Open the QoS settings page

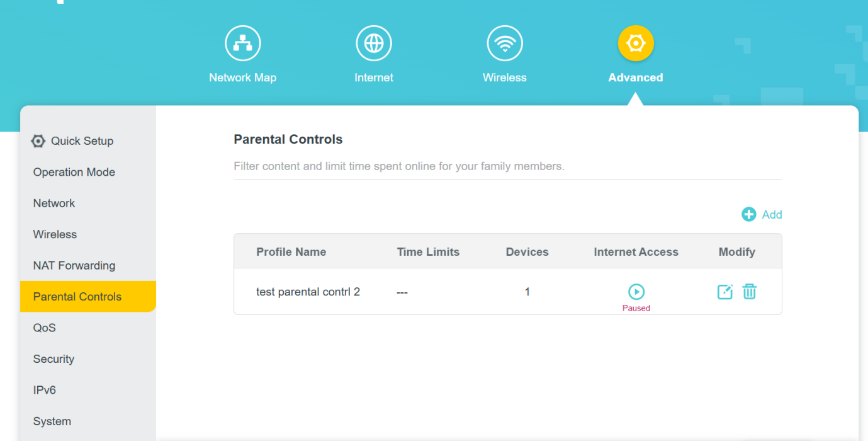[45, 328]
